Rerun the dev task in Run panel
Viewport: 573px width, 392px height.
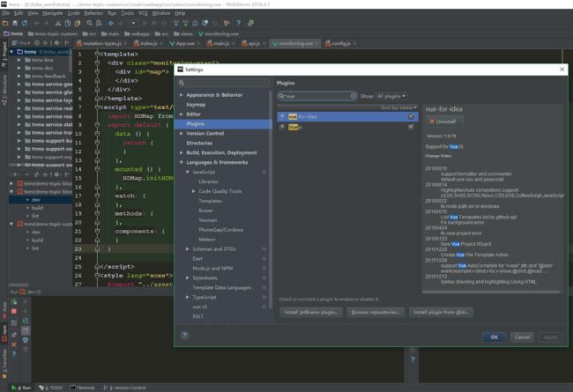(14, 302)
